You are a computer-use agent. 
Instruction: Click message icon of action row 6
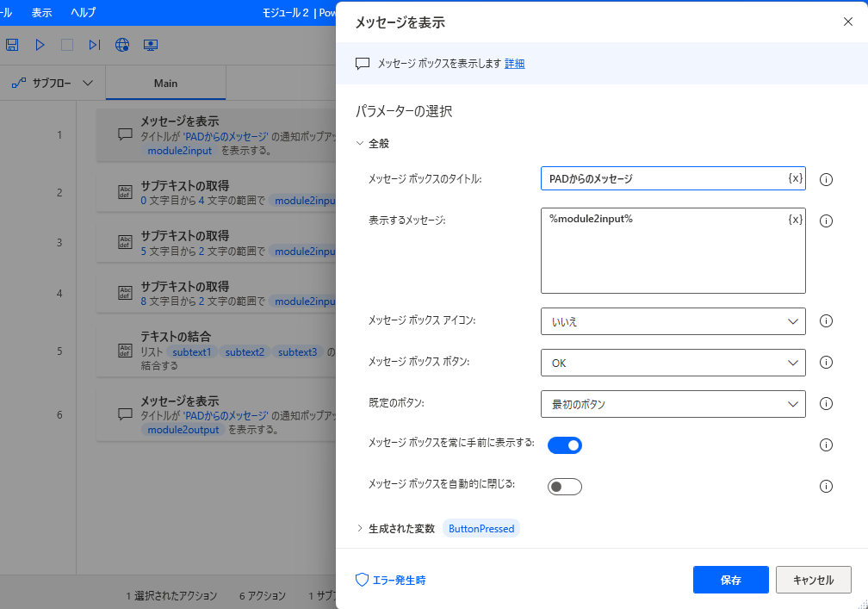125,413
